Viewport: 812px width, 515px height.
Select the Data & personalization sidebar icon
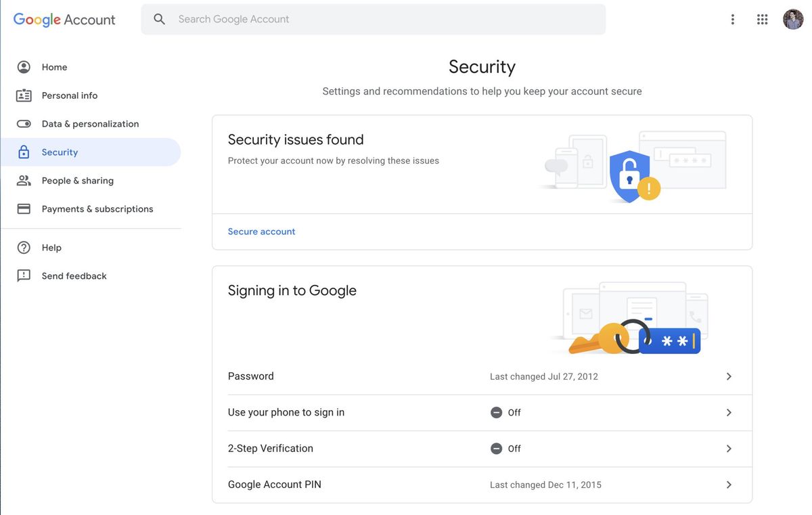tap(23, 123)
